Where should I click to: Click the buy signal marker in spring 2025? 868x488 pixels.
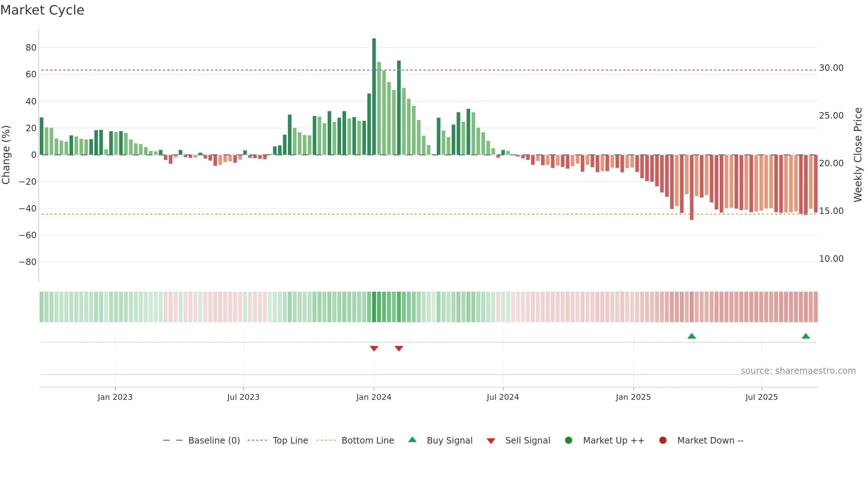(x=692, y=336)
